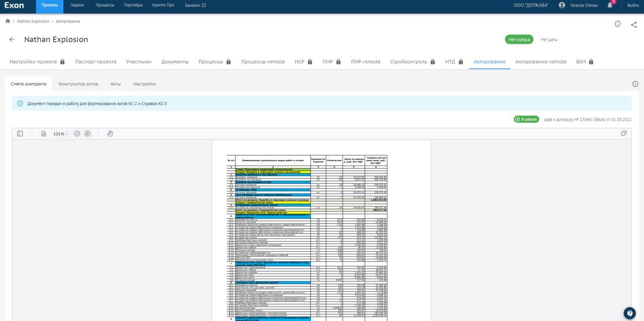Click the Нет статуса status badge

coord(519,39)
